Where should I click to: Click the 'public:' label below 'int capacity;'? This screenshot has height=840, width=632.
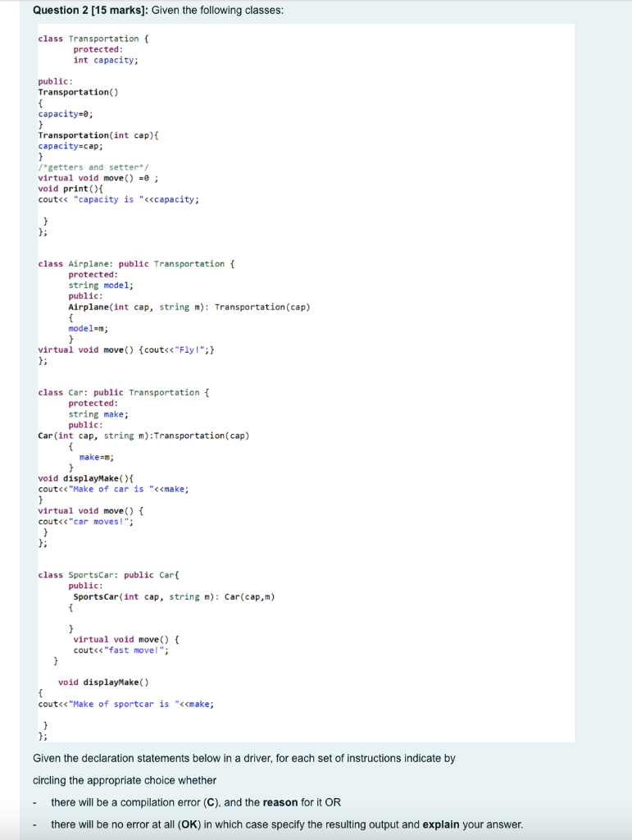coord(56,81)
